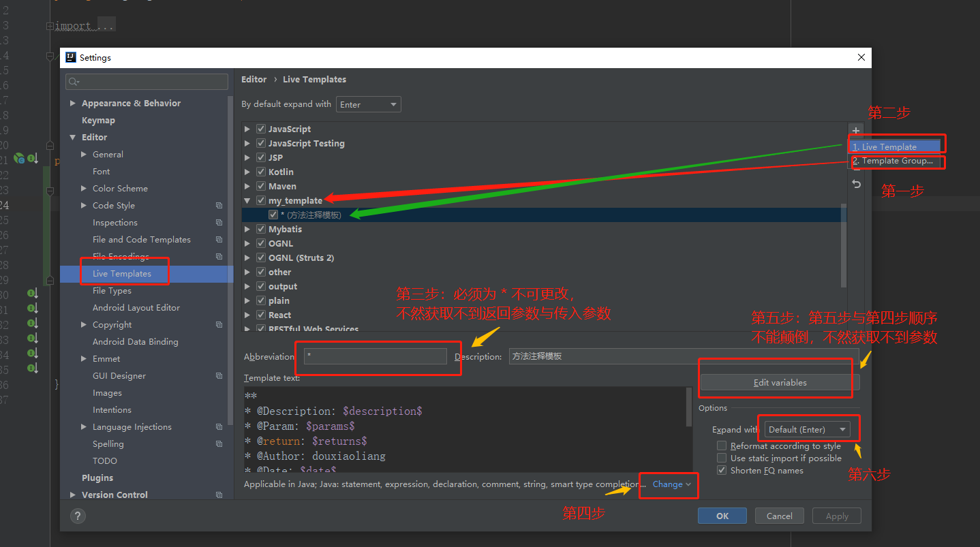
Task: Click copy icon beside Version Control
Action: [x=219, y=495]
